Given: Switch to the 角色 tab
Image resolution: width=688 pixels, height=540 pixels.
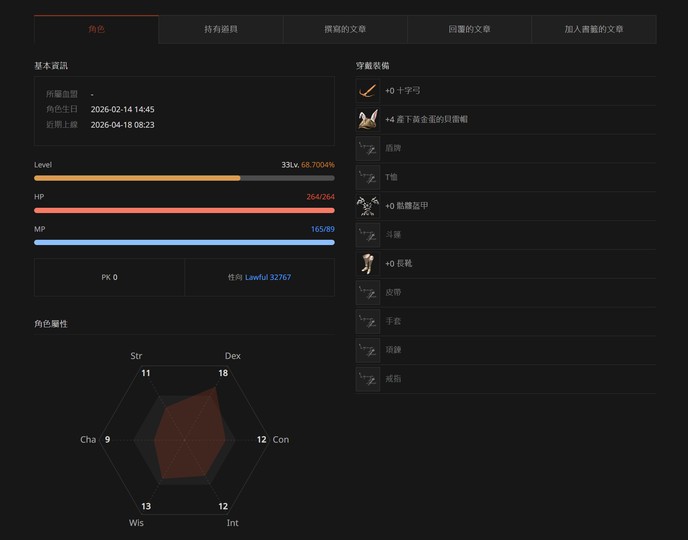Looking at the screenshot, I should [x=96, y=30].
